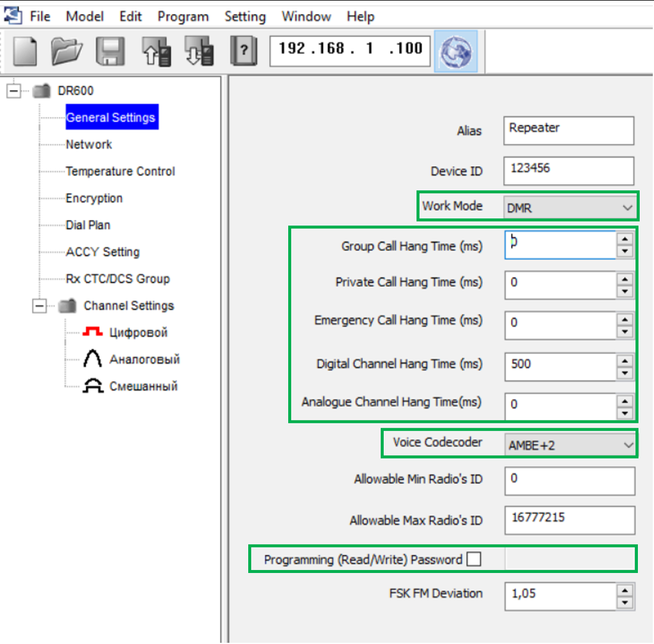Viewport: 654px width, 644px height.
Task: Select the Цифровой digital channel
Action: (x=138, y=333)
